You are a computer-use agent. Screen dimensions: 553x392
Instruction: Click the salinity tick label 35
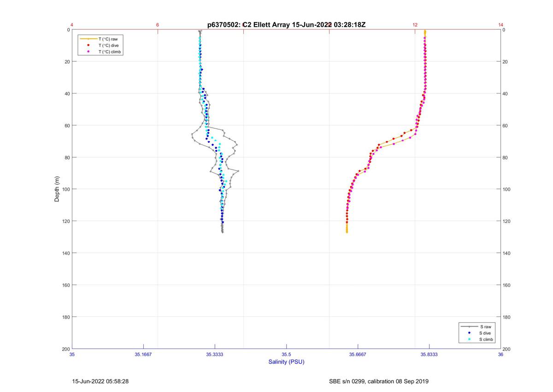pyautogui.click(x=72, y=355)
